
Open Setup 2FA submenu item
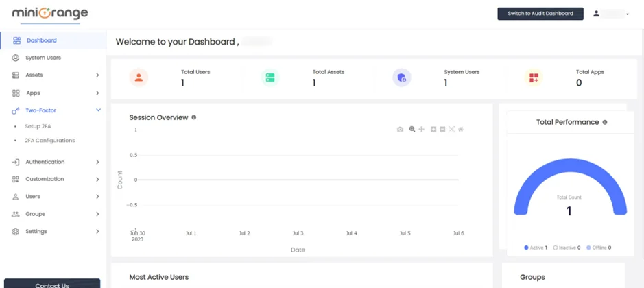click(38, 127)
